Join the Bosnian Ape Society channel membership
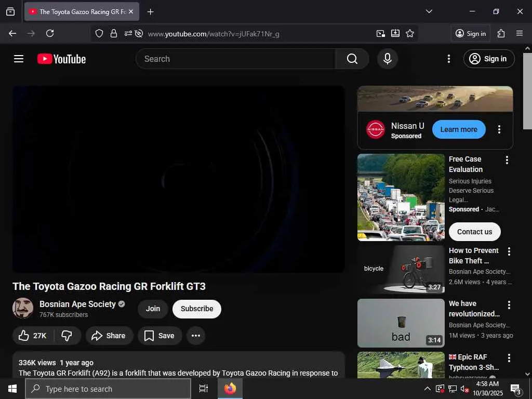This screenshot has height=399, width=532. click(153, 309)
